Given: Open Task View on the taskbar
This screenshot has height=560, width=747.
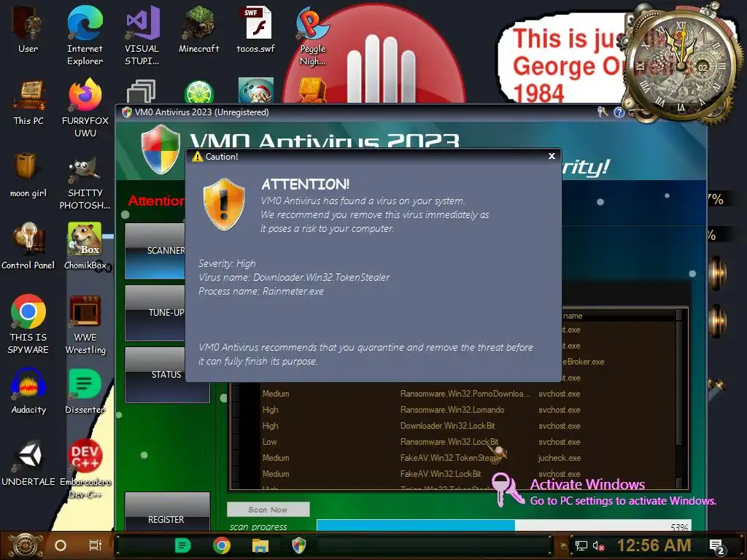Looking at the screenshot, I should 96,545.
